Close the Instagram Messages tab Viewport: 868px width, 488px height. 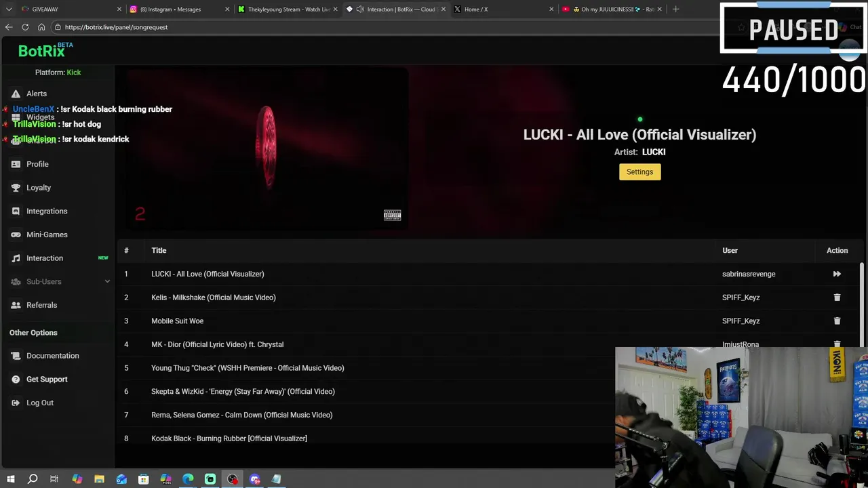(x=227, y=9)
